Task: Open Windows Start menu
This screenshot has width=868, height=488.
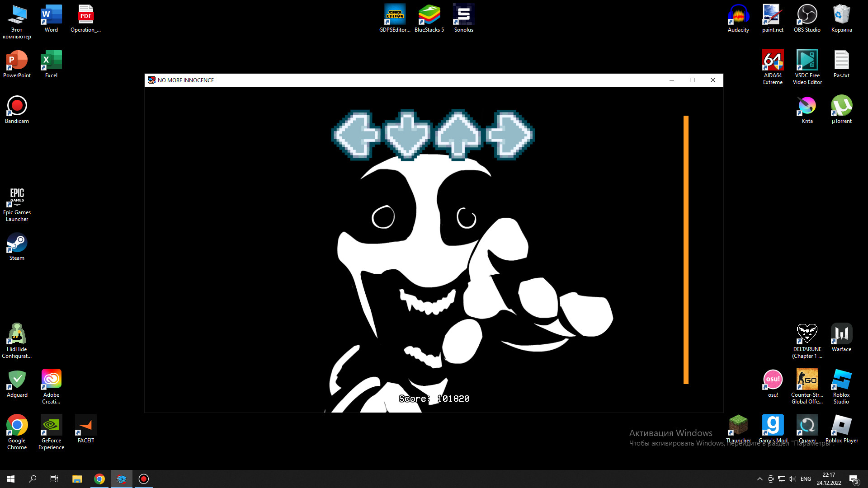Action: tap(11, 479)
